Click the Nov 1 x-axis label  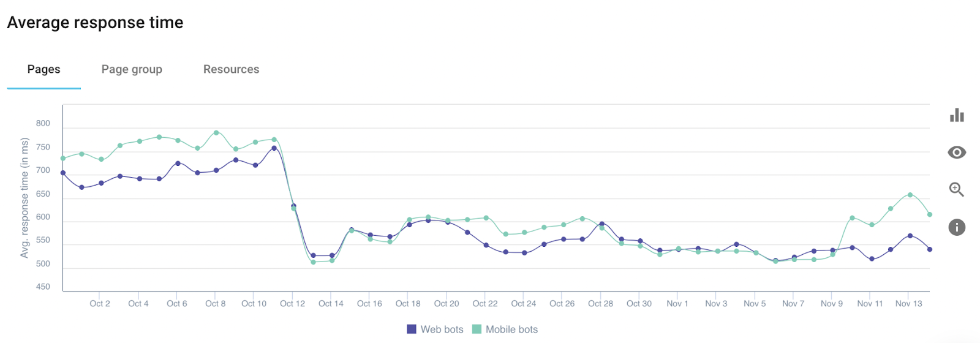(677, 304)
